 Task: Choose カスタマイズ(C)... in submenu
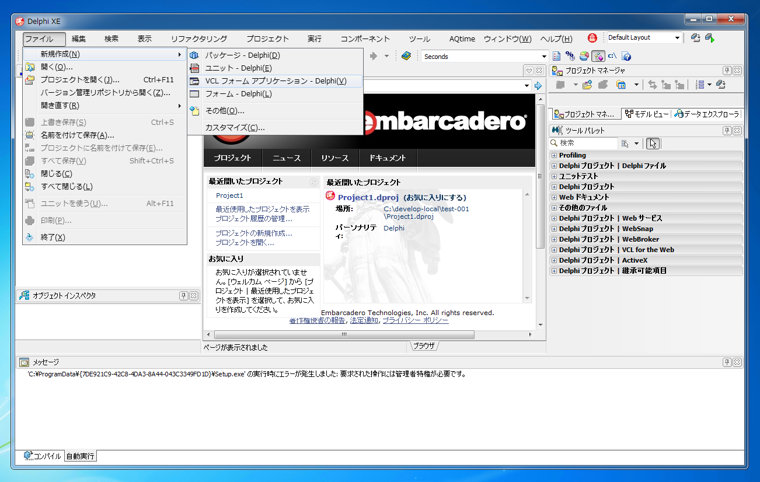[x=275, y=128]
